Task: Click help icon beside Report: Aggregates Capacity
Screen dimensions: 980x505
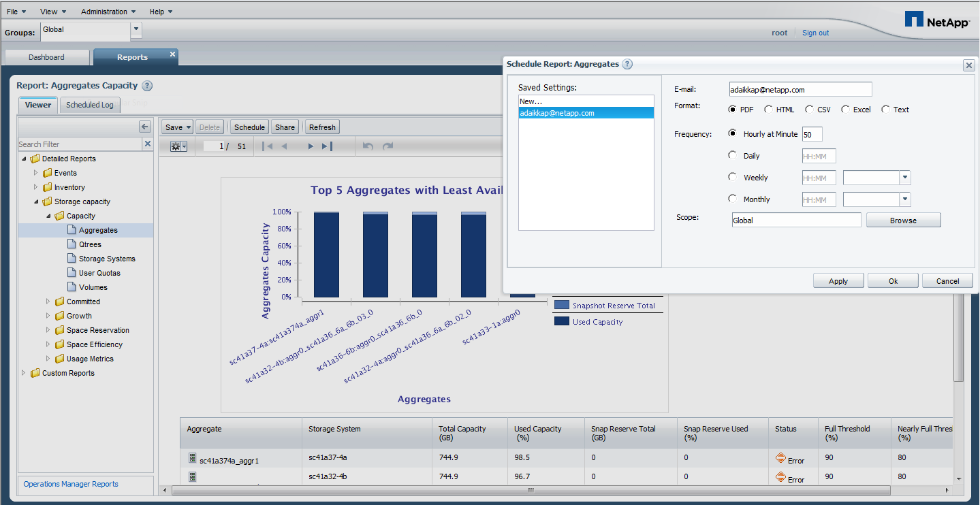Action: 147,86
